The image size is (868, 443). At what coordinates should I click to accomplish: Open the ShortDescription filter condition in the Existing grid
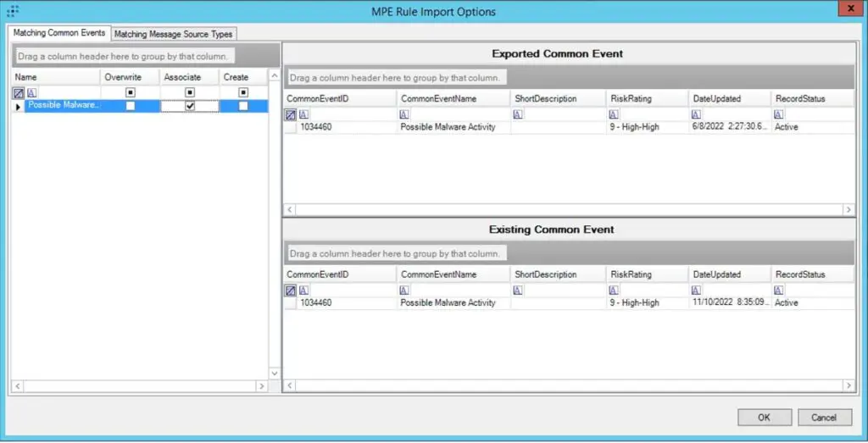coord(518,291)
